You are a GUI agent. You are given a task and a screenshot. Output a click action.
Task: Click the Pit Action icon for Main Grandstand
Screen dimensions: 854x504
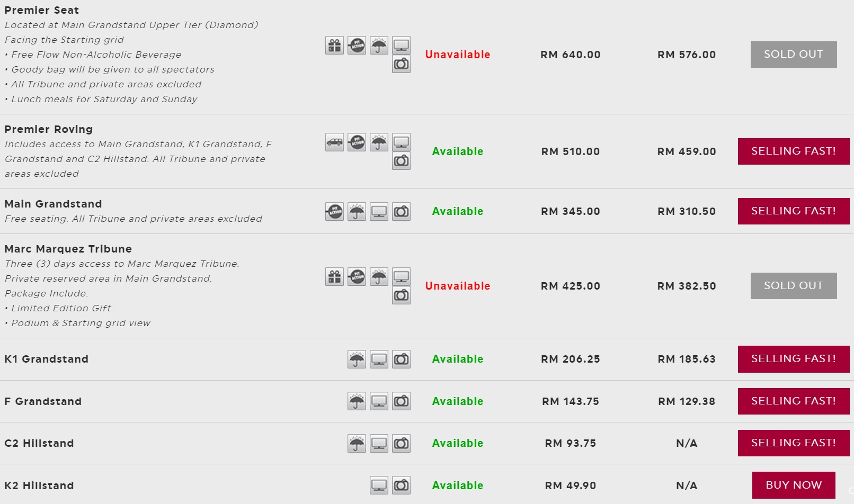coord(334,212)
